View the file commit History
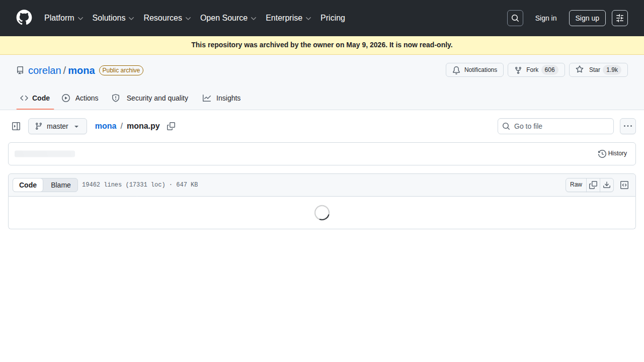The height and width of the screenshot is (362, 644). point(612,154)
